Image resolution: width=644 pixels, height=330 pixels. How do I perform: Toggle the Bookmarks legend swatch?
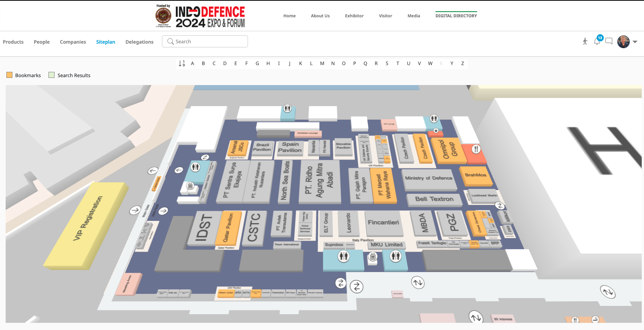pos(9,75)
